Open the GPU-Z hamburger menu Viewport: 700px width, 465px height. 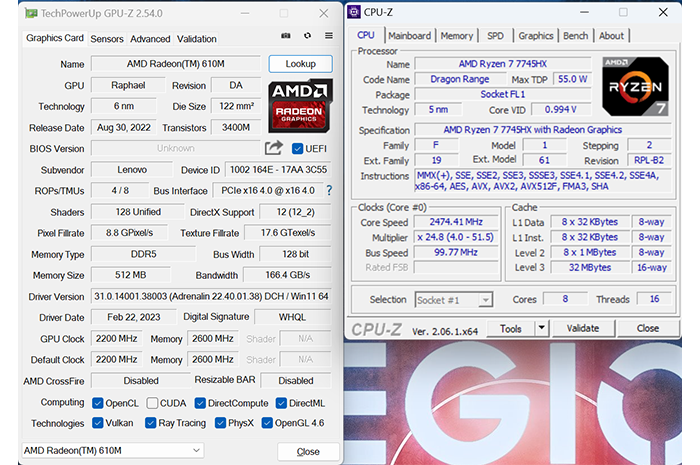(329, 36)
